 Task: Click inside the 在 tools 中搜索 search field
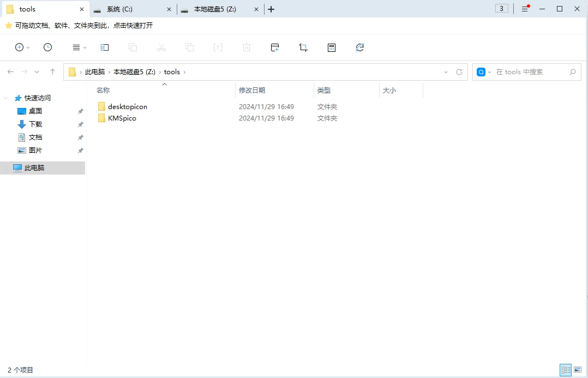tap(524, 71)
